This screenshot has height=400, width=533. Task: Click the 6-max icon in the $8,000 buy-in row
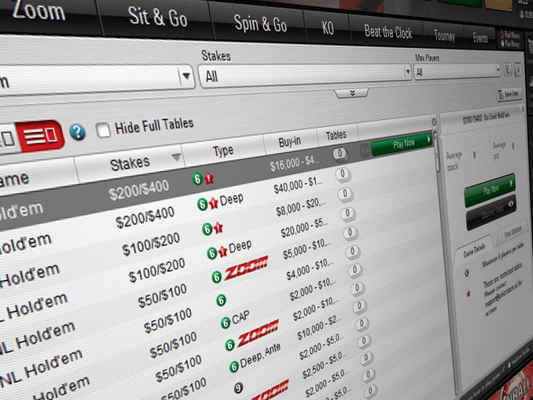coord(207,229)
